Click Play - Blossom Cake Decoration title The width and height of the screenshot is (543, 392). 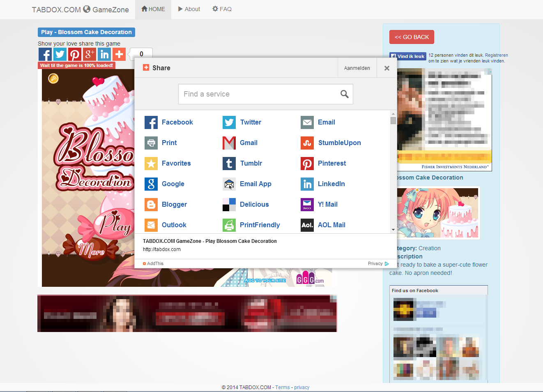[86, 32]
